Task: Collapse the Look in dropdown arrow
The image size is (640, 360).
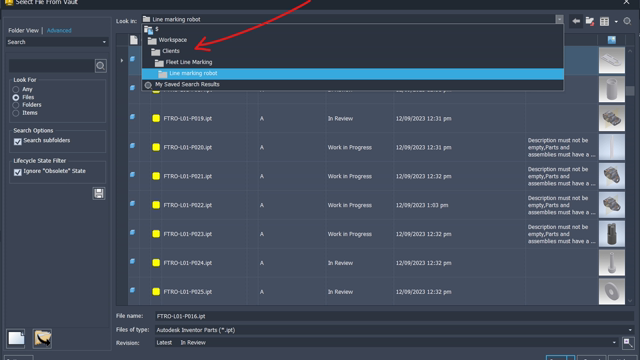Action: 559,19
